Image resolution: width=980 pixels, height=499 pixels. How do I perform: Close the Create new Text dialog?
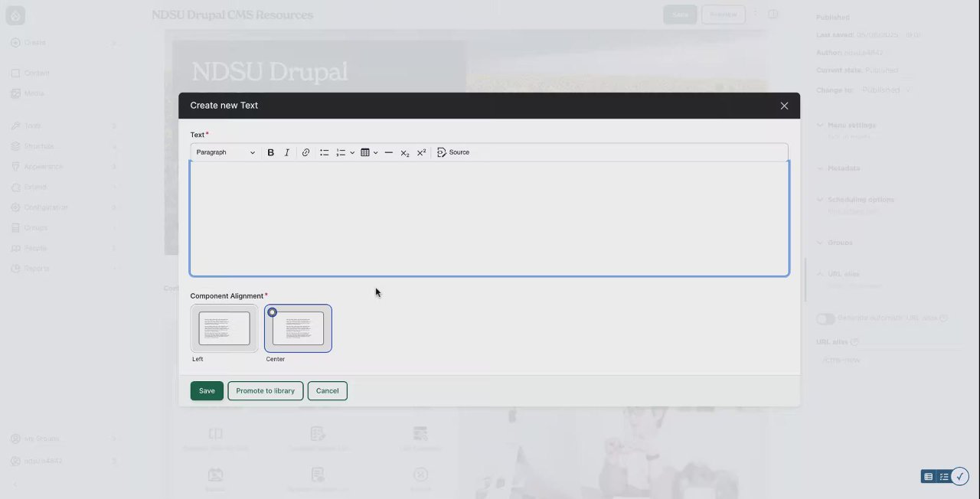784,106
